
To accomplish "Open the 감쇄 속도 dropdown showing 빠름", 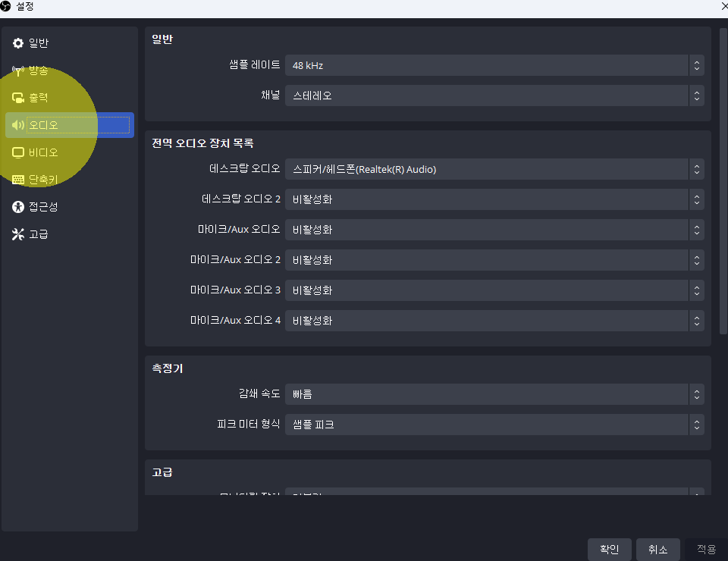I will pyautogui.click(x=494, y=394).
